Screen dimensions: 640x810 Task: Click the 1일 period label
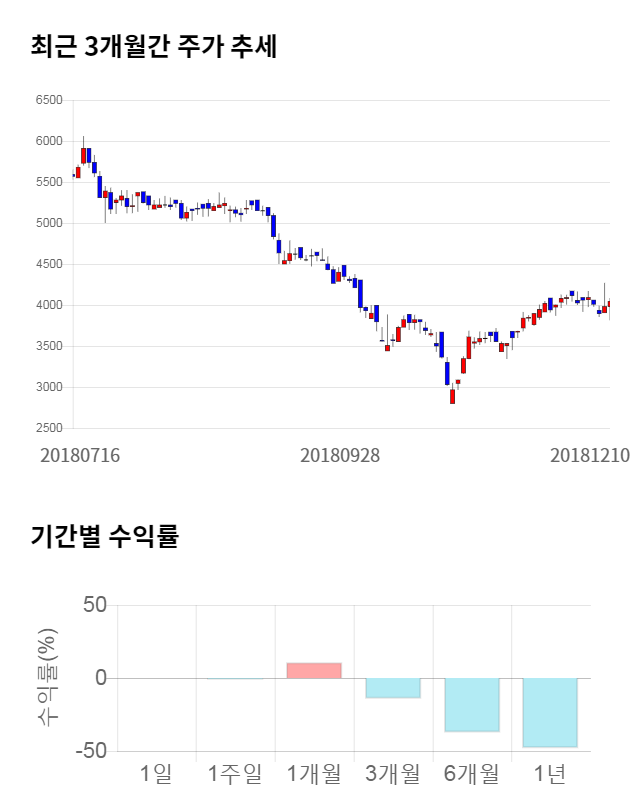(156, 773)
